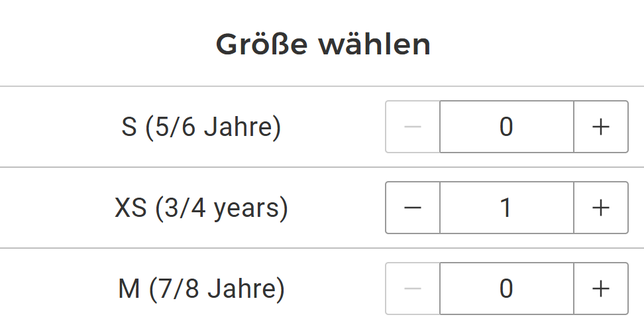
Task: Click the Größe wählen heading
Action: pyautogui.click(x=323, y=44)
